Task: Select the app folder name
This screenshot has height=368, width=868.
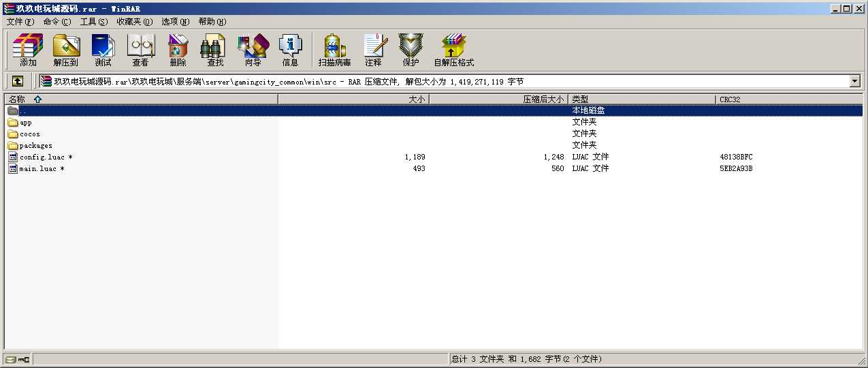Action: (x=26, y=123)
